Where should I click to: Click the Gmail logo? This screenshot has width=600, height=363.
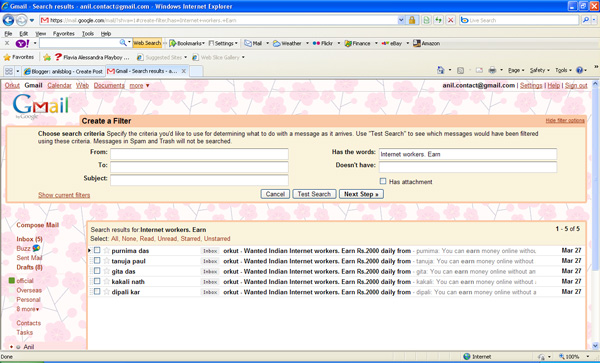click(40, 106)
